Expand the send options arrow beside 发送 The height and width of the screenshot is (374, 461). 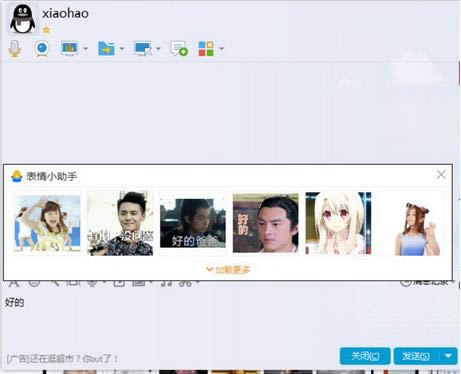(x=448, y=356)
